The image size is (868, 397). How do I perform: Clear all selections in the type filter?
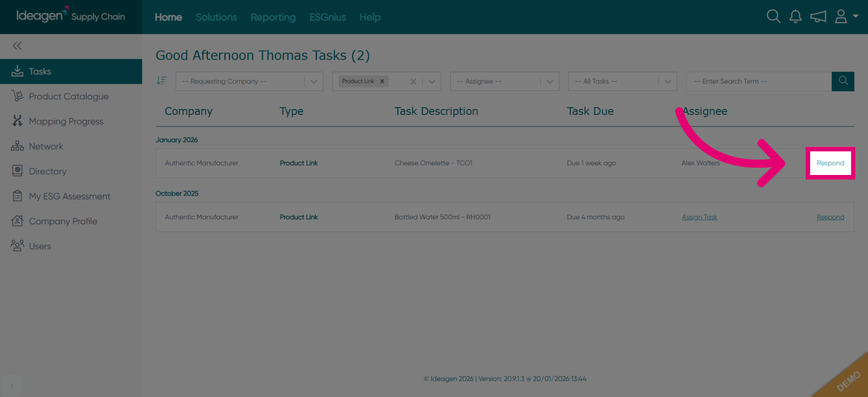click(x=413, y=81)
